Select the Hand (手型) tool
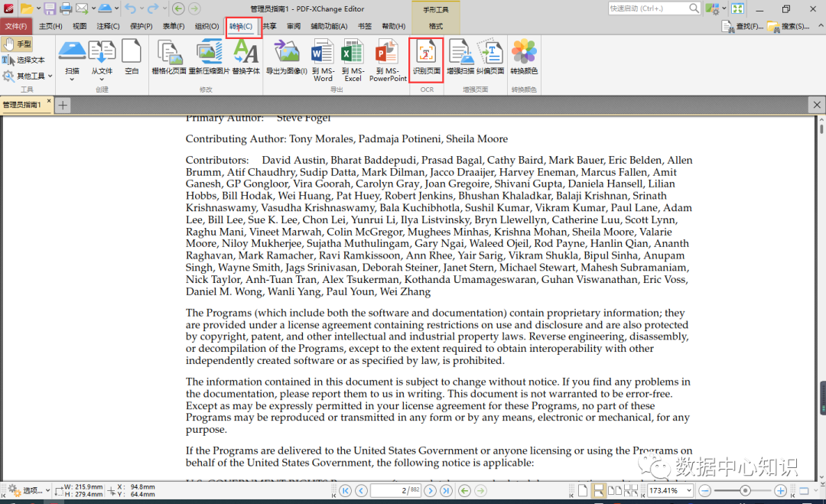 pos(18,44)
